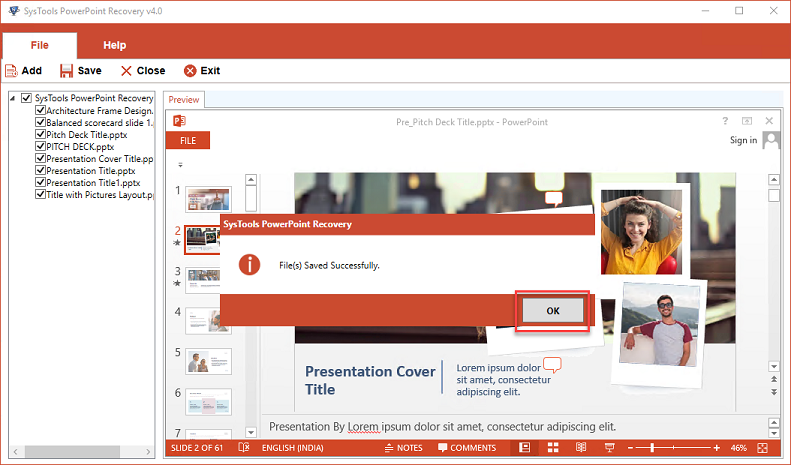Viewport: 791px width, 465px height.
Task: Click file tree horizontal scroll right arrow
Action: click(148, 451)
